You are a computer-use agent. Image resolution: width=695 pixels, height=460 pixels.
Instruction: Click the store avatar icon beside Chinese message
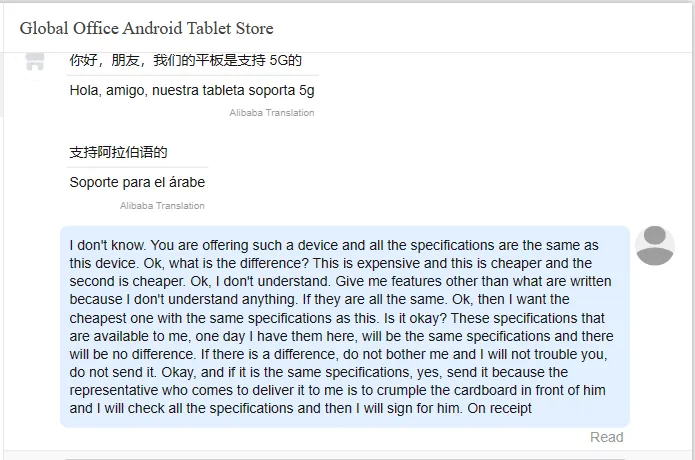point(35,62)
